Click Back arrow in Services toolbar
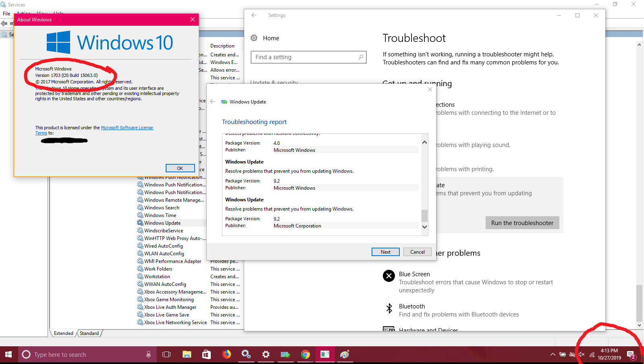This screenshot has width=644, height=364. (x=4, y=23)
